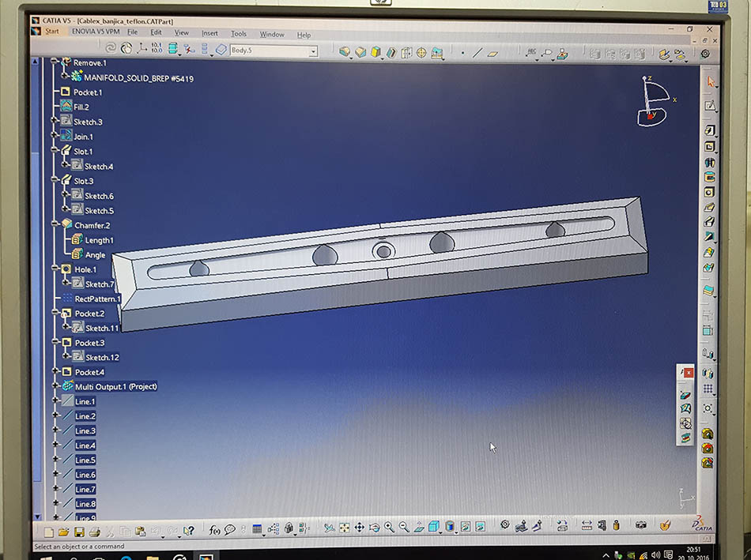Image resolution: width=751 pixels, height=560 pixels.
Task: Expand the Pocket.4 tree node
Action: coord(55,371)
